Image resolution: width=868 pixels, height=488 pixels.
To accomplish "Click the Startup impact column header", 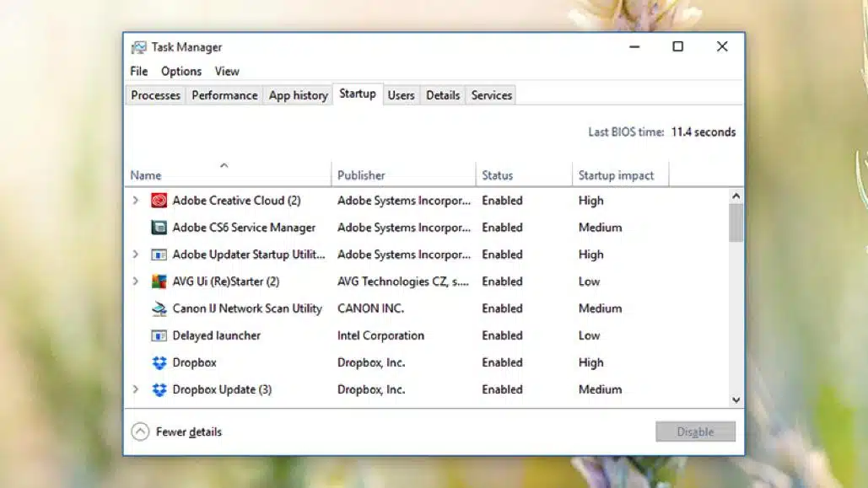I will 616,175.
